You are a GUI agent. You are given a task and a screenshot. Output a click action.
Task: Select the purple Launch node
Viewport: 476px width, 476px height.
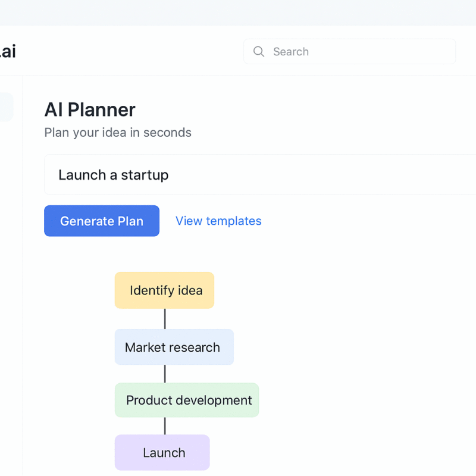tap(162, 452)
